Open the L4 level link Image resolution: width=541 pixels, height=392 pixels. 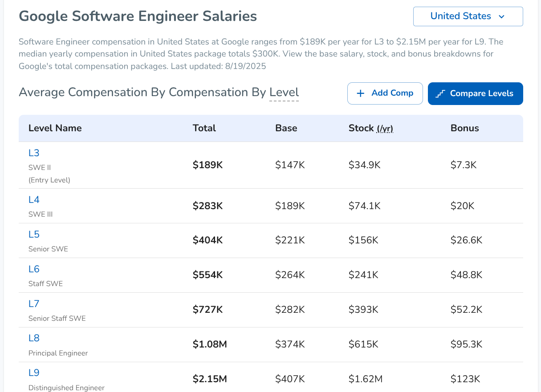(34, 200)
